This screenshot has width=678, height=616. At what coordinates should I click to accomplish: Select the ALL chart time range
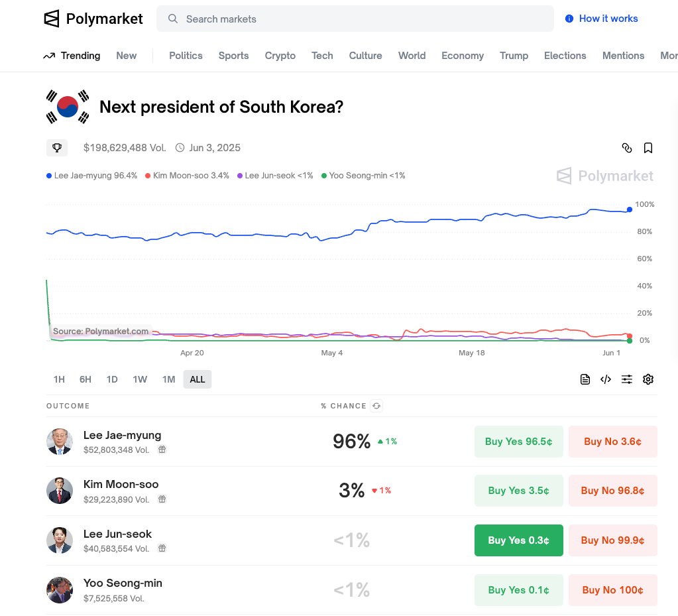click(x=198, y=379)
